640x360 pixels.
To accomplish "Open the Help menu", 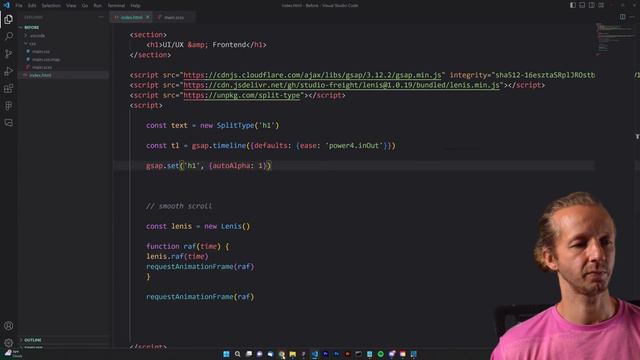I will [136, 6].
